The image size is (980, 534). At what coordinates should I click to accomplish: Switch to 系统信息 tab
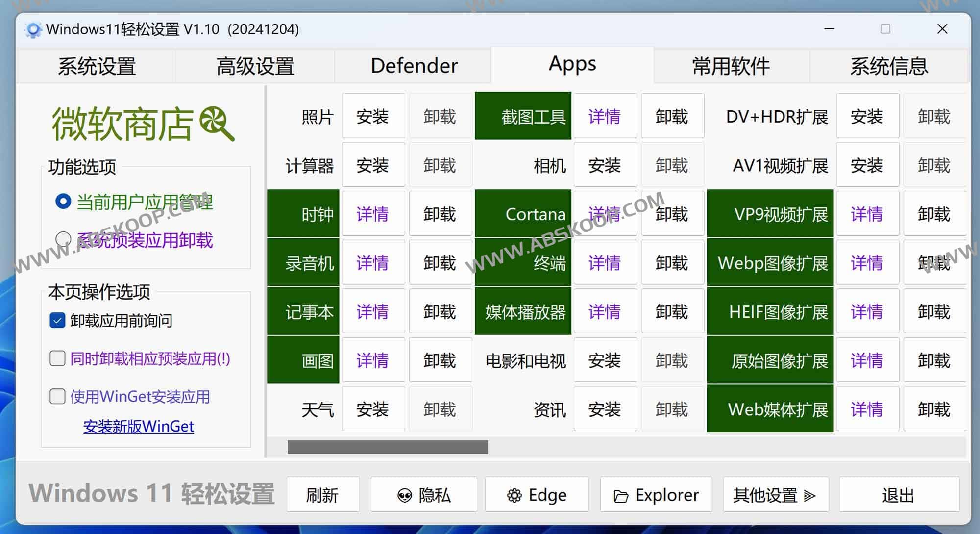click(889, 66)
